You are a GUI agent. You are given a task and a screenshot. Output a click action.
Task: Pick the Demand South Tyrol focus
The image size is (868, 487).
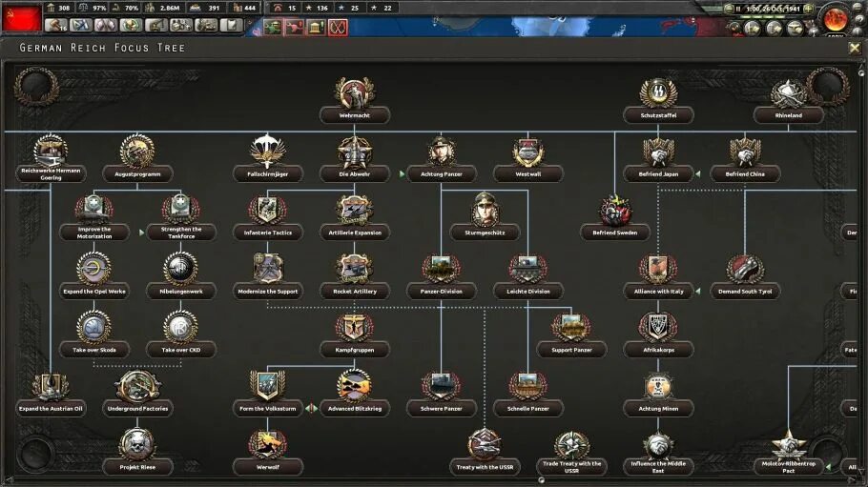pos(745,276)
